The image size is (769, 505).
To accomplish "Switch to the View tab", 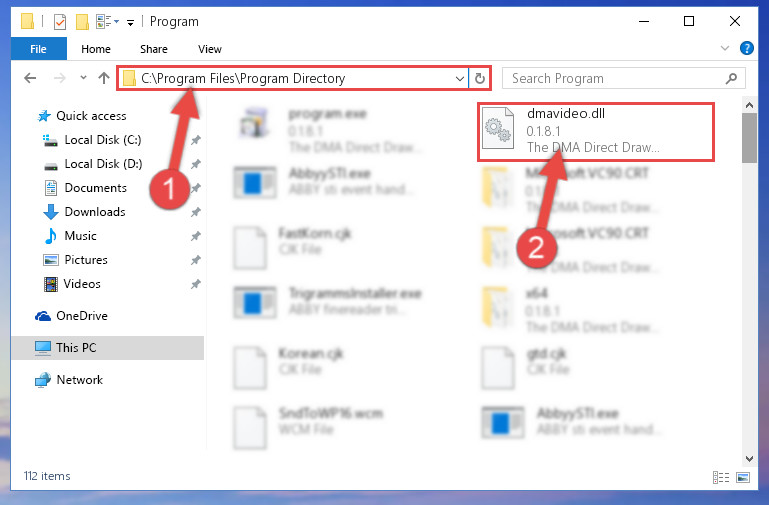I will tap(209, 49).
